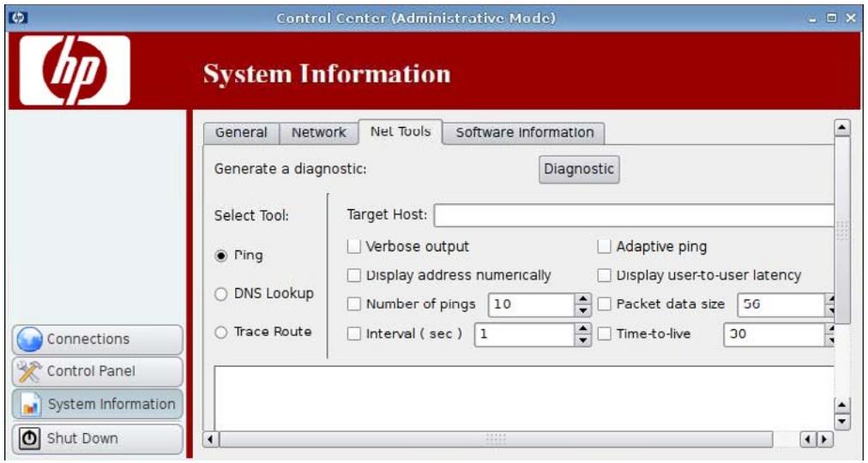Viewport: 868px width, 463px height.
Task: Increase Interval with up arrow
Action: coord(583,329)
